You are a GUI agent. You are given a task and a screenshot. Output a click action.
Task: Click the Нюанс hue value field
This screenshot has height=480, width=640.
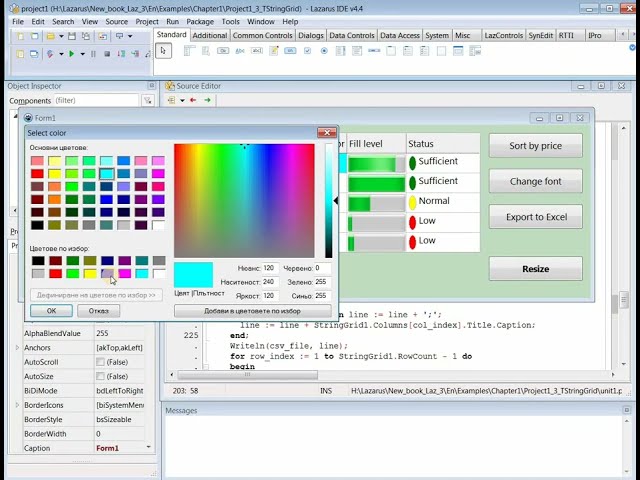[270, 268]
